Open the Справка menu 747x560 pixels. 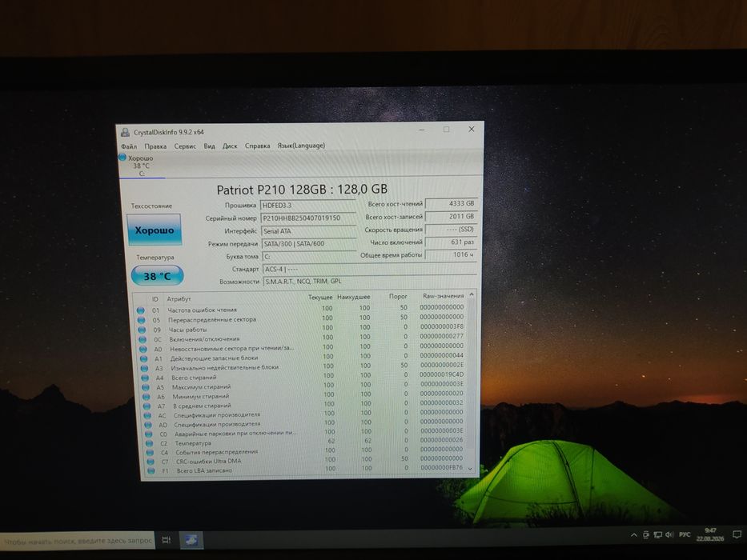click(257, 146)
